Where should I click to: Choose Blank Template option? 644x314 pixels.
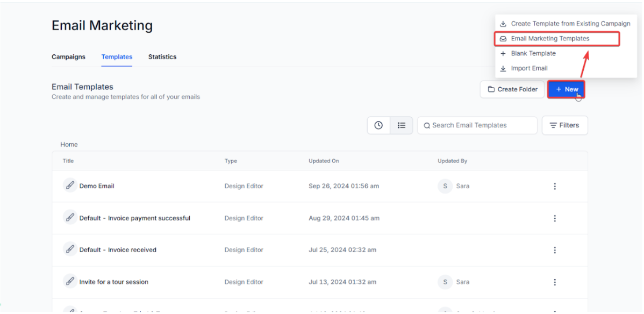[x=533, y=54]
